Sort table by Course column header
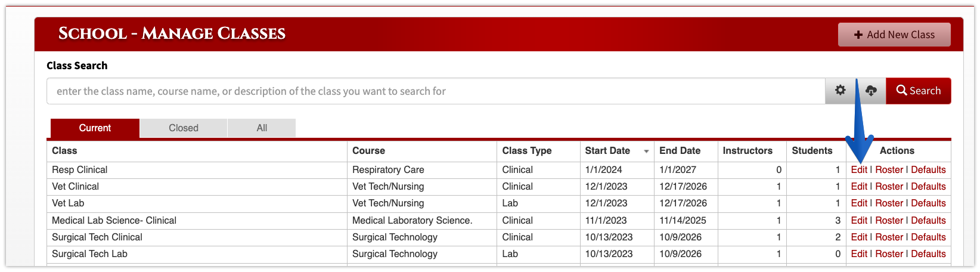The width and height of the screenshot is (980, 272). (368, 150)
